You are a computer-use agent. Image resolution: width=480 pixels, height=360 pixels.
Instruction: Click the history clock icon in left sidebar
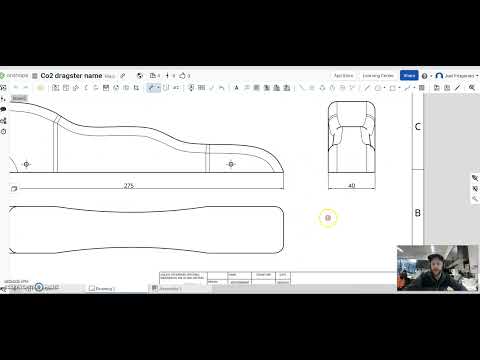pos(3,132)
